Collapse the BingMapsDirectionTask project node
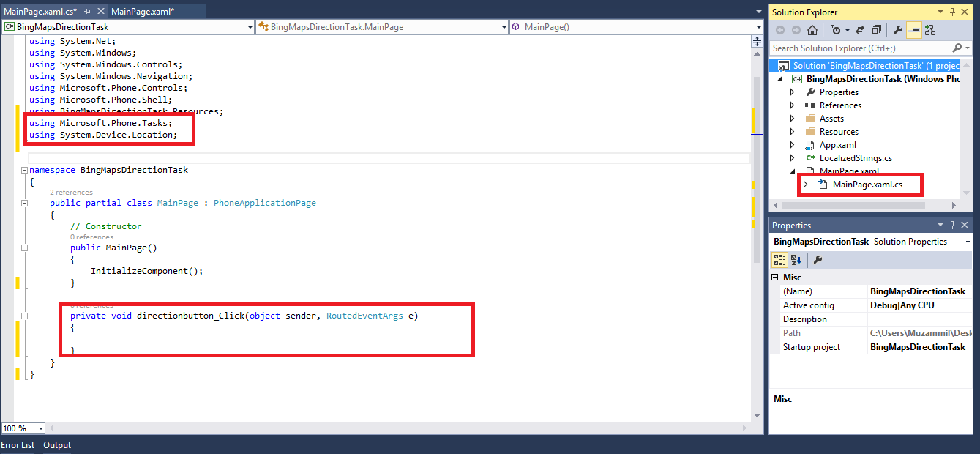Viewport: 980px width, 454px height. pos(780,79)
